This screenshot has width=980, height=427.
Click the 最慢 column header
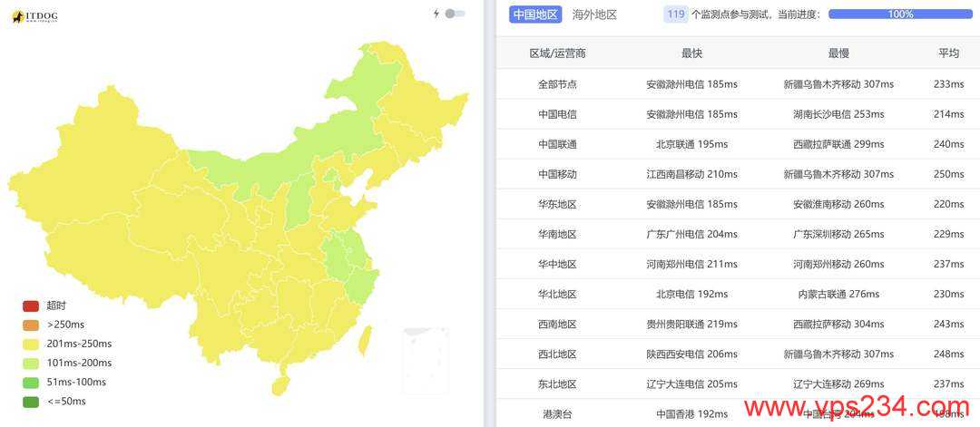[x=838, y=53]
